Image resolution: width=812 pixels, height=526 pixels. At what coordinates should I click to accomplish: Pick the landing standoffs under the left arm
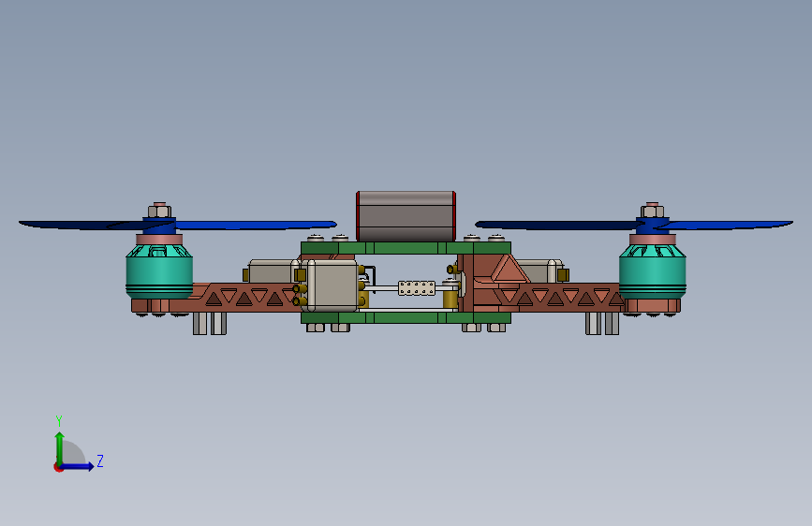pyautogui.click(x=210, y=323)
